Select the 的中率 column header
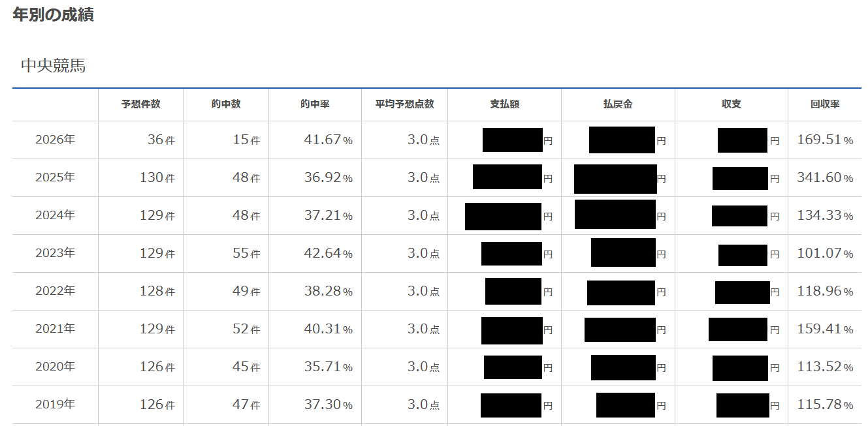 click(315, 104)
